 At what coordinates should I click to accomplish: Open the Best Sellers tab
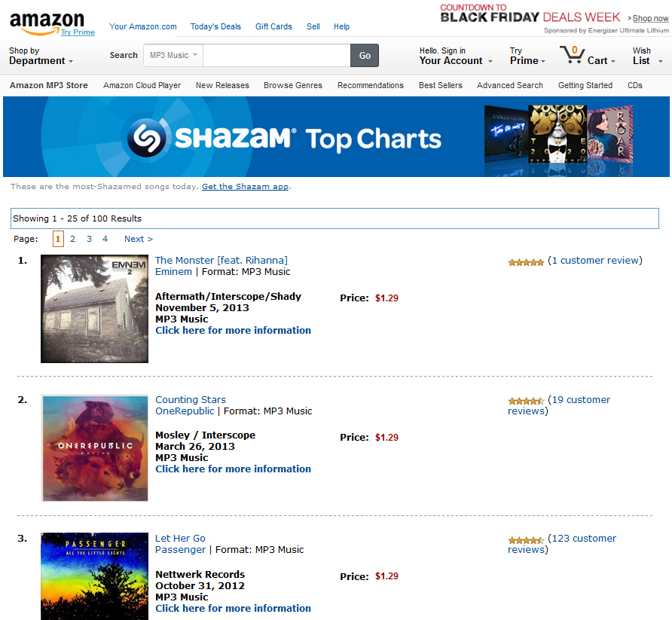coord(441,85)
